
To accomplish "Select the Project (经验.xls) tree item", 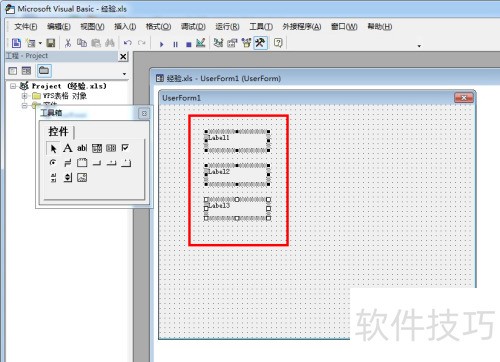I will (x=69, y=86).
